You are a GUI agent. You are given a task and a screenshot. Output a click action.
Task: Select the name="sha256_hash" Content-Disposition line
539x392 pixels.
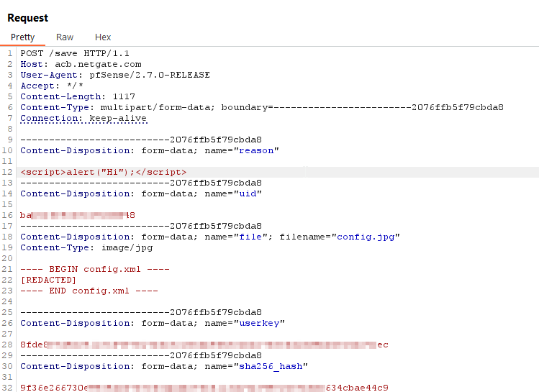tap(164, 366)
